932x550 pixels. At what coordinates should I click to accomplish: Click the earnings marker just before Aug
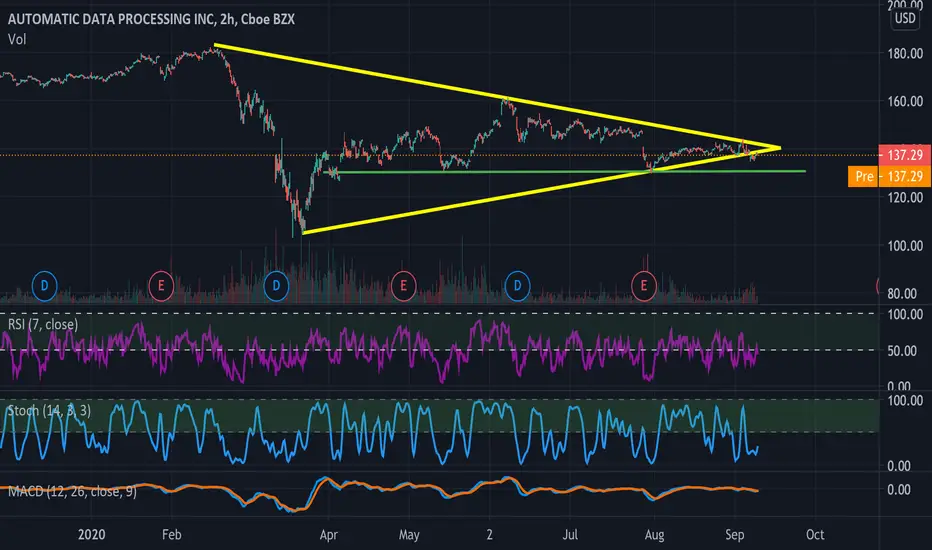click(x=643, y=286)
